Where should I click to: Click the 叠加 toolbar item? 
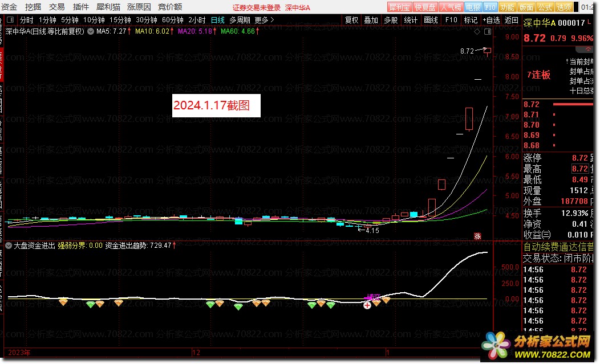pos(371,20)
